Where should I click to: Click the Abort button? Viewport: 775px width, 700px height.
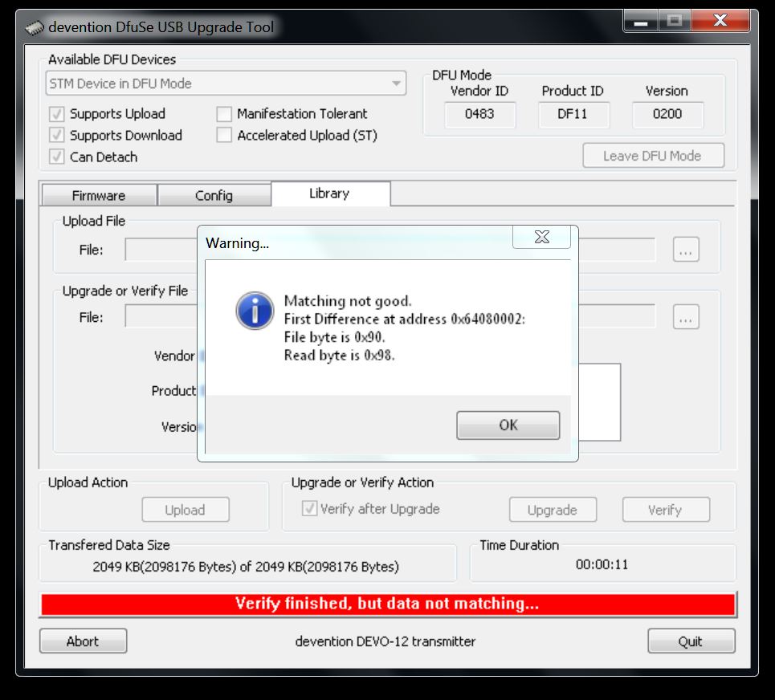tap(83, 641)
